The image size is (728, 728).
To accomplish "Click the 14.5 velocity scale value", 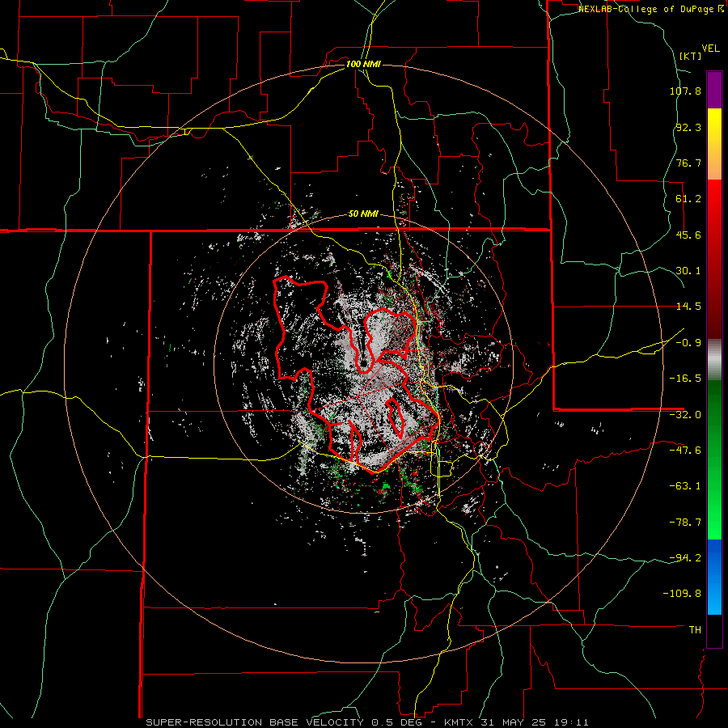I will point(688,307).
